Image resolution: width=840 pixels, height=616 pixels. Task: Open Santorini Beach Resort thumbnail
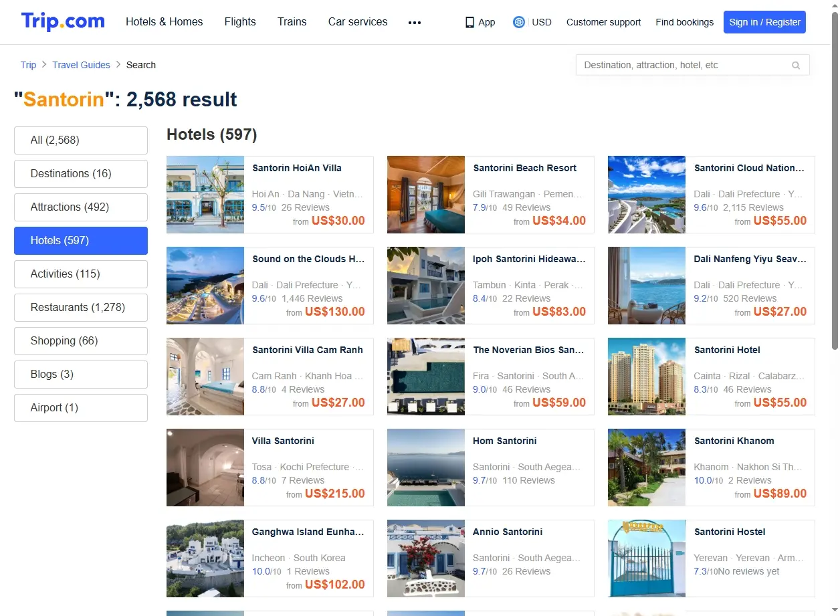point(426,195)
